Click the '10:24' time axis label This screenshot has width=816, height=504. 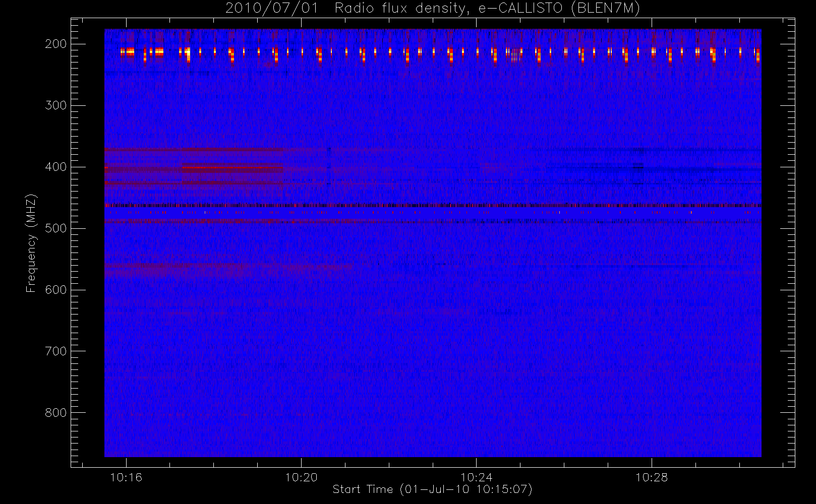click(476, 477)
